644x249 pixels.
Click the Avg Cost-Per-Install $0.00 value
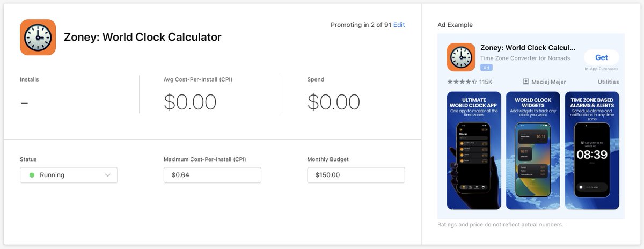click(190, 102)
